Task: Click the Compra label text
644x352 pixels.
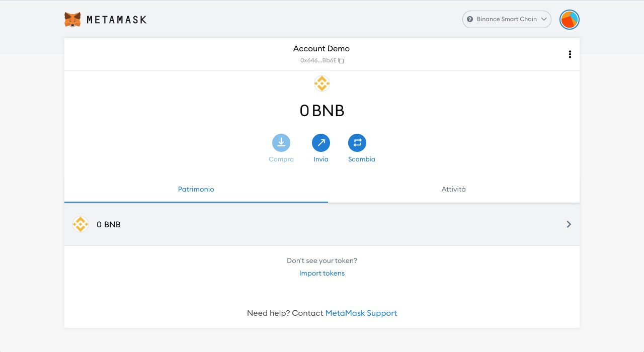Action: coord(281,159)
